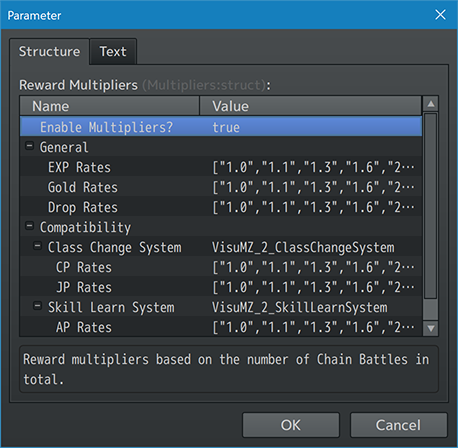Click the EXP Rates value array

313,167
